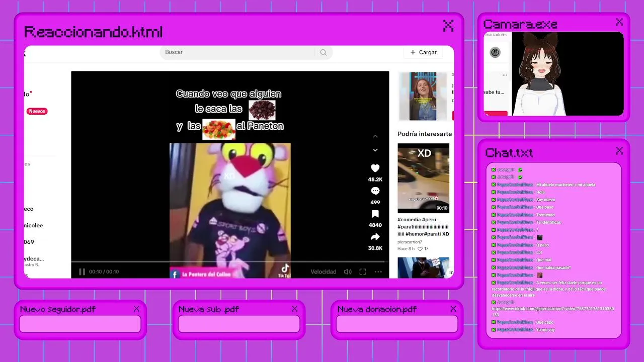644x362 pixels.
Task: Open the comments bubble icon showing 499
Action: [x=375, y=191]
